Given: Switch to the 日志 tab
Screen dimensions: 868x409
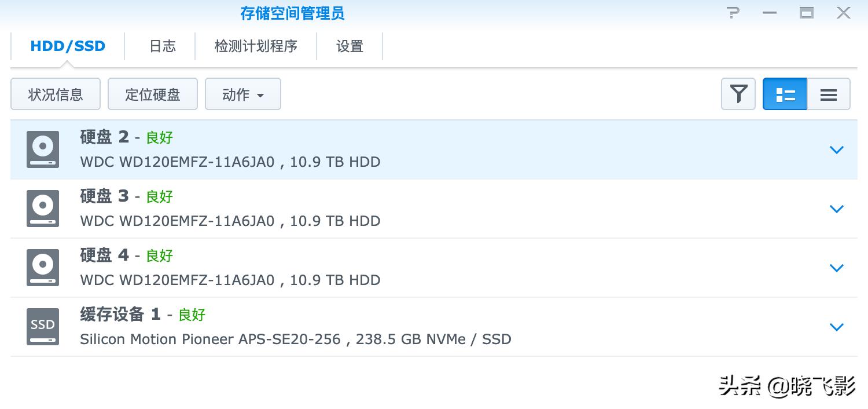Looking at the screenshot, I should 161,46.
